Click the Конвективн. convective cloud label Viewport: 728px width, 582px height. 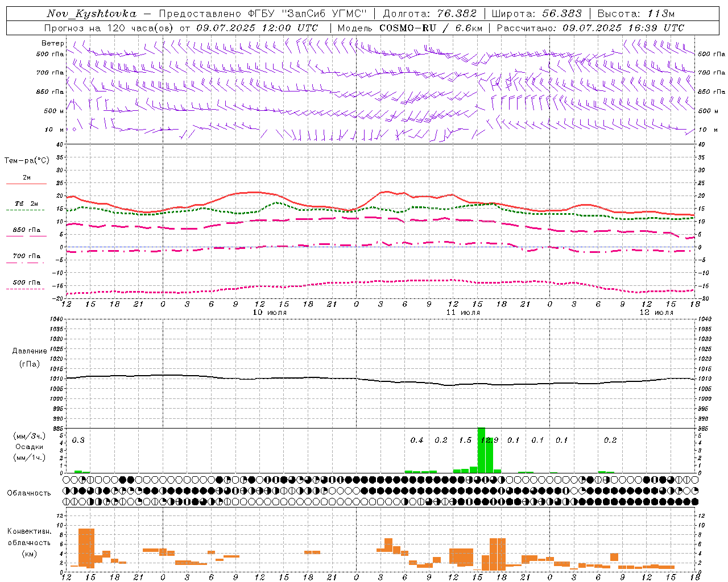(x=29, y=531)
